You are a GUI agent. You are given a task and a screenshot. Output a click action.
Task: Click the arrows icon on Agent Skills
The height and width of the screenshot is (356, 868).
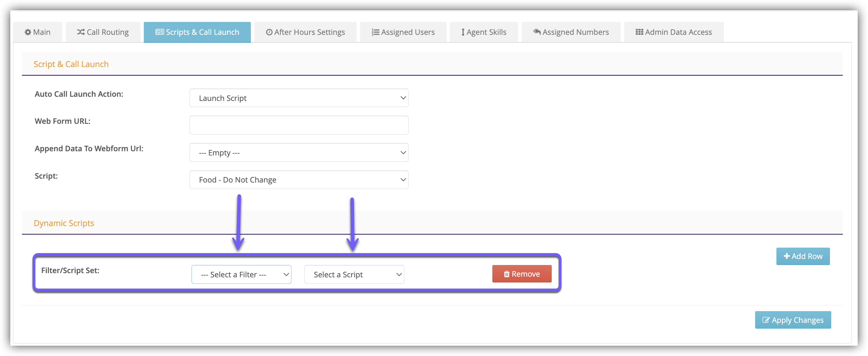(463, 32)
